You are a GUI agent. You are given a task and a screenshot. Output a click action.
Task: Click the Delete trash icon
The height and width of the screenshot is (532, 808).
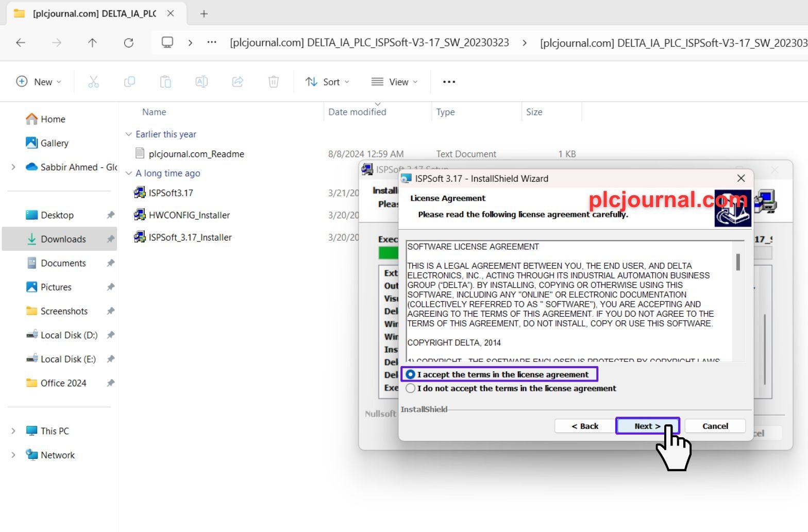coord(274,82)
